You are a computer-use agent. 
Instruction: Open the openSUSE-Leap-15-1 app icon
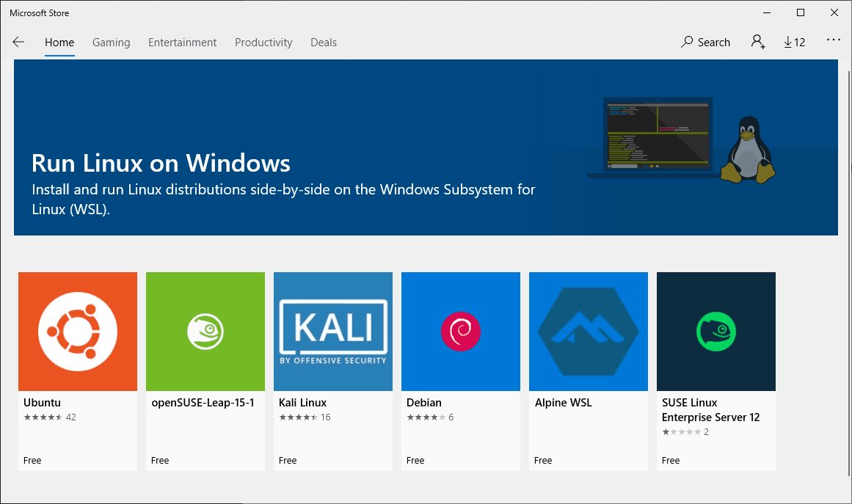pos(205,331)
